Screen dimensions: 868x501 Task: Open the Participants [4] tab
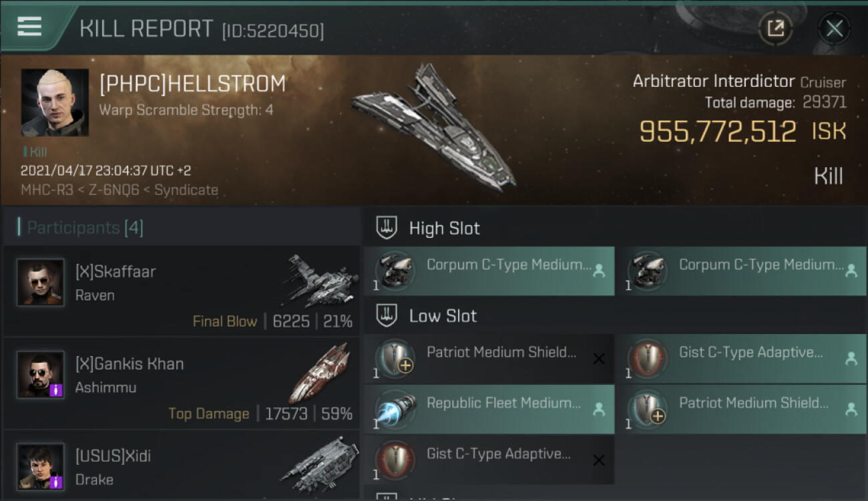[85, 228]
